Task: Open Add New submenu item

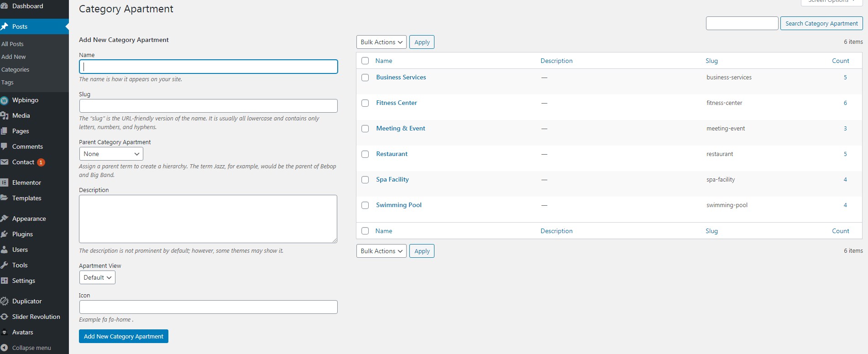Action: [14, 57]
